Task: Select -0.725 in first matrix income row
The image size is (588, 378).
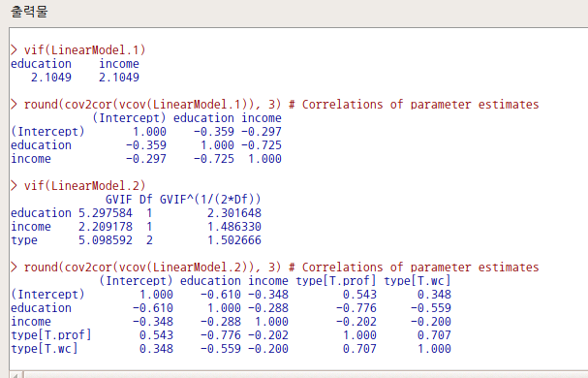Action: [x=214, y=159]
